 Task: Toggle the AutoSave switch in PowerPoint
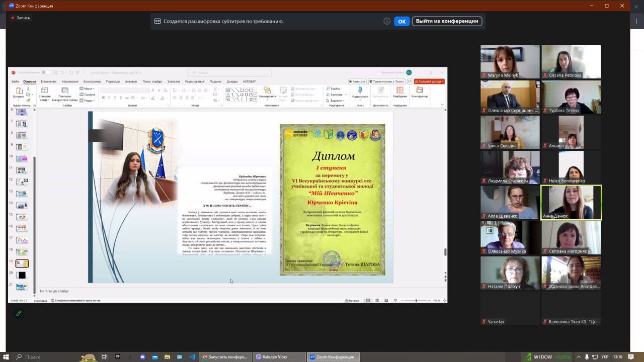(45, 72)
